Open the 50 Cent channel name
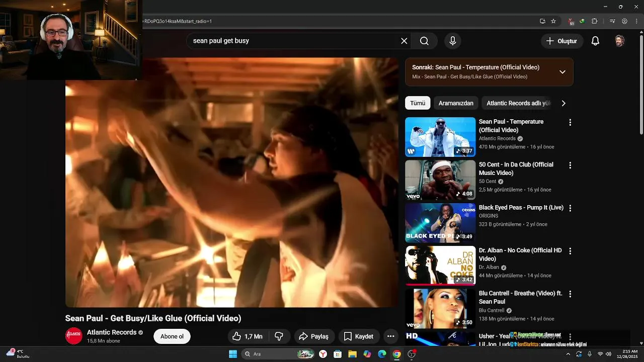Screen dimensions: 644x362 click(488, 182)
